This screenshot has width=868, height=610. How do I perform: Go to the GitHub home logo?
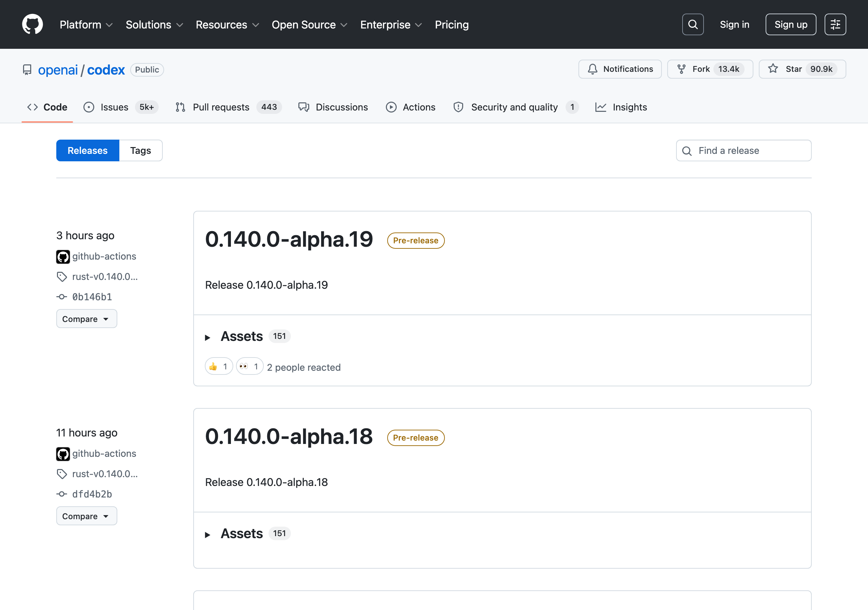(33, 24)
